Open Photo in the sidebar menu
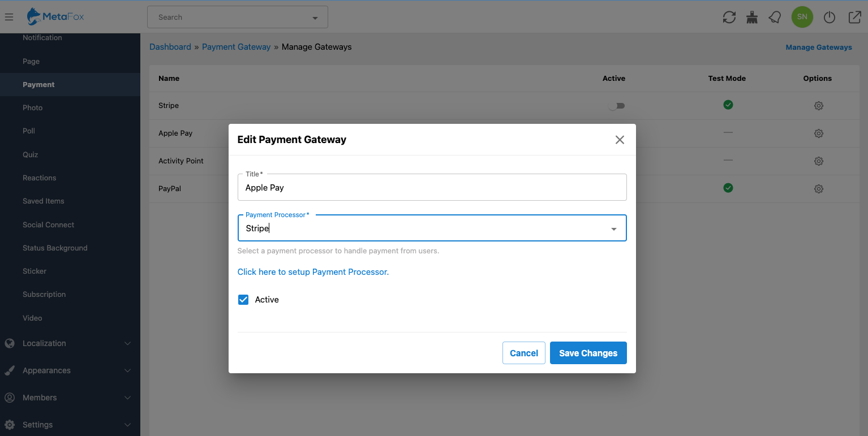Image resolution: width=868 pixels, height=436 pixels. [33, 107]
